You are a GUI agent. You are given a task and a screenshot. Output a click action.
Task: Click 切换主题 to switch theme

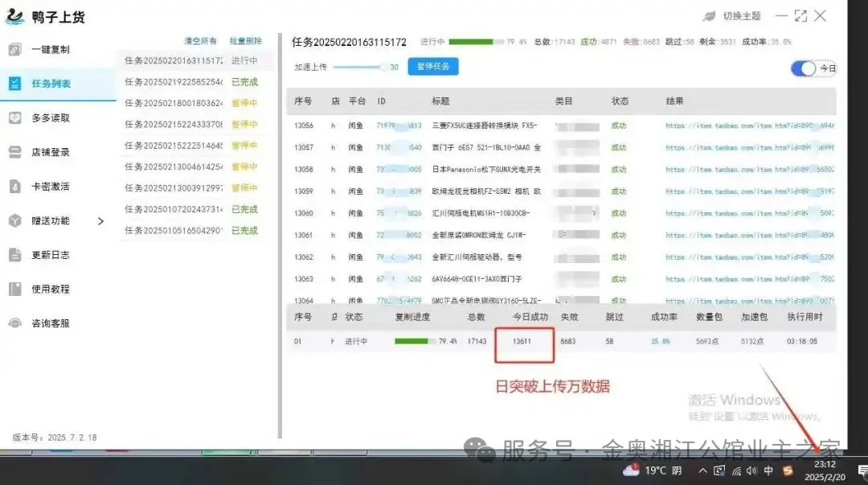731,16
